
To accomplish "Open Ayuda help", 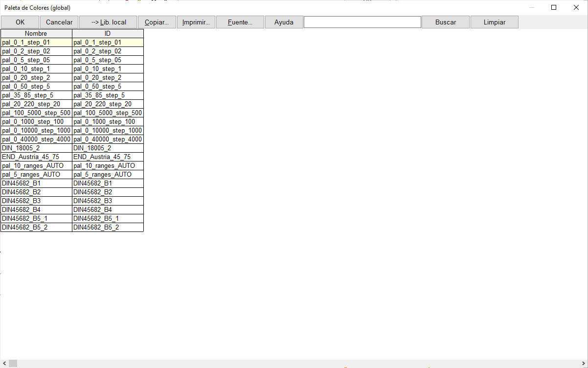I will (284, 22).
